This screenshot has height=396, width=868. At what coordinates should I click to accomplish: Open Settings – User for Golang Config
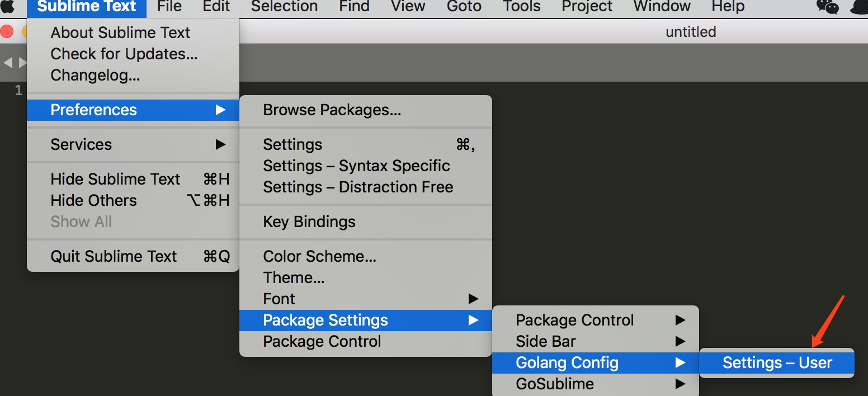point(777,362)
